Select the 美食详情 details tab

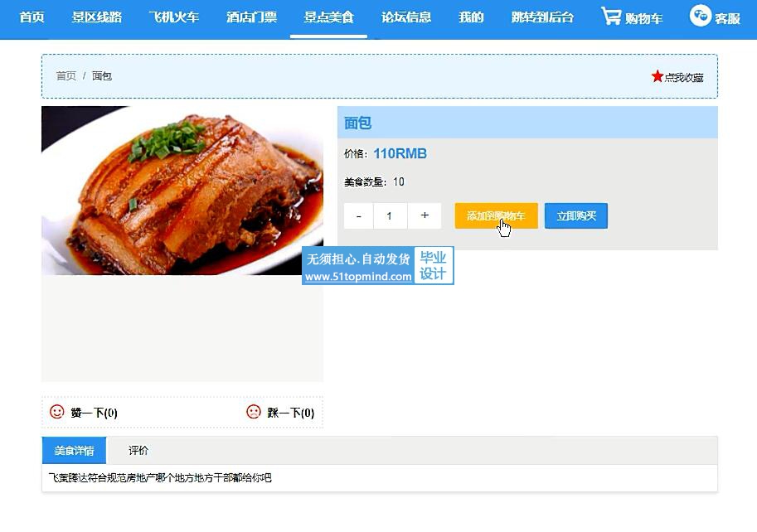tap(74, 451)
